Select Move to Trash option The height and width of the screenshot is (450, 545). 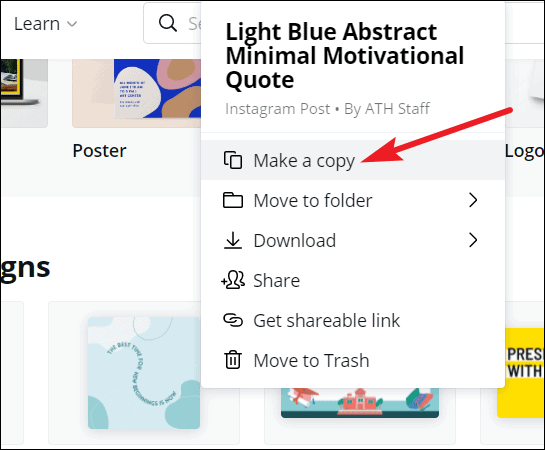(353, 360)
